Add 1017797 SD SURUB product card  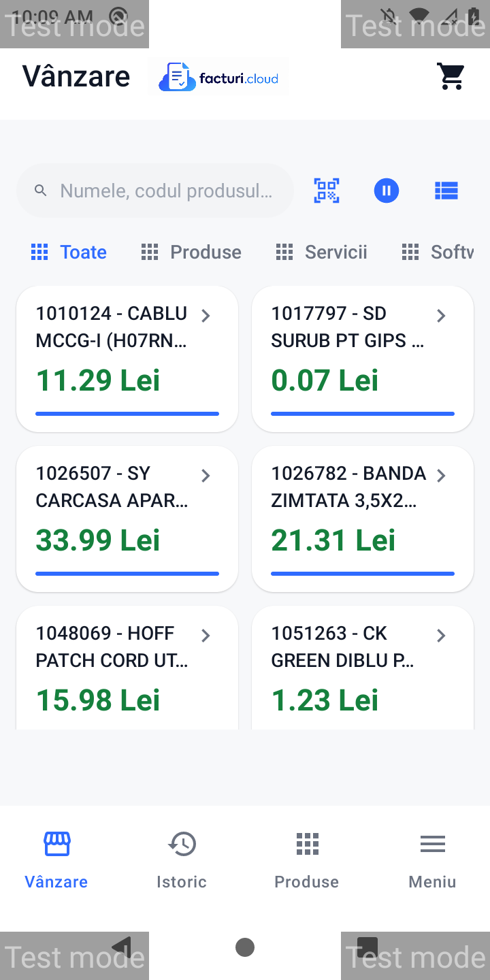(x=363, y=359)
